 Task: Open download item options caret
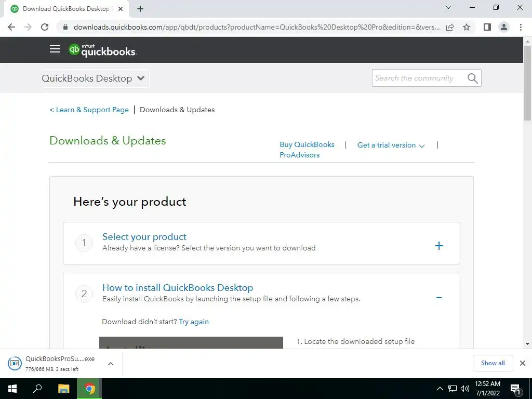coord(111,363)
